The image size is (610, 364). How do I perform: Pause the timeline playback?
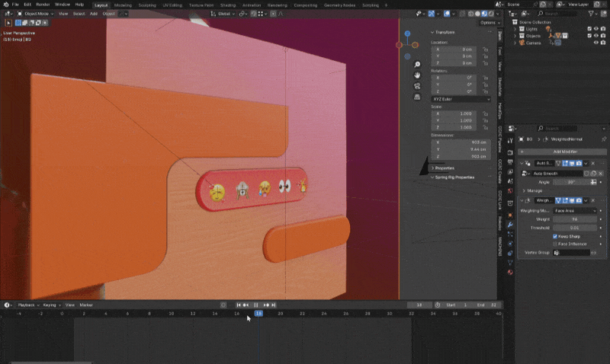pos(255,305)
